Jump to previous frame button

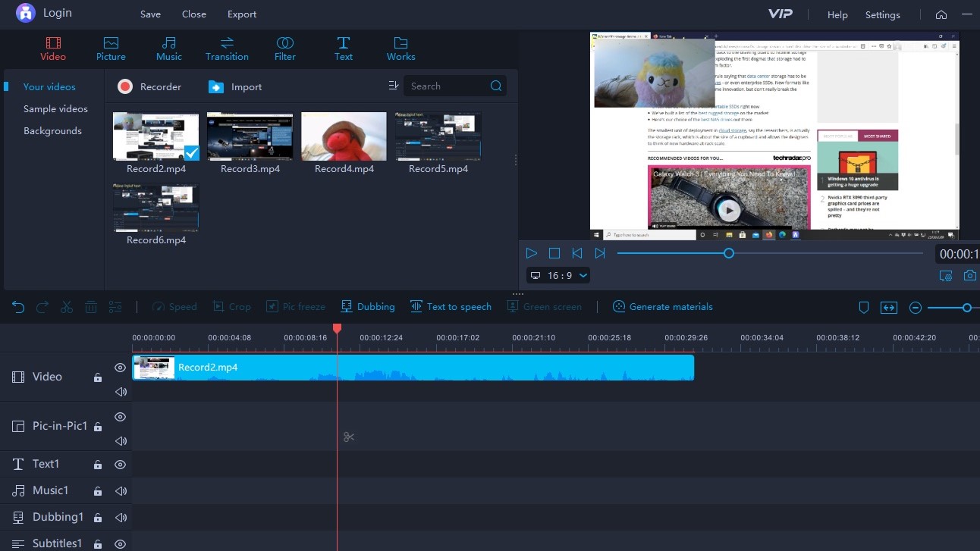coord(577,253)
